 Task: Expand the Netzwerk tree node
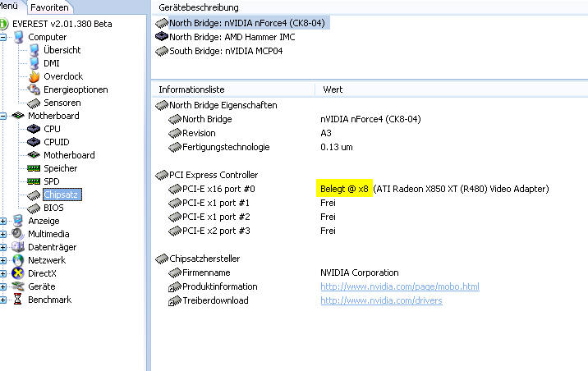(x=3, y=260)
